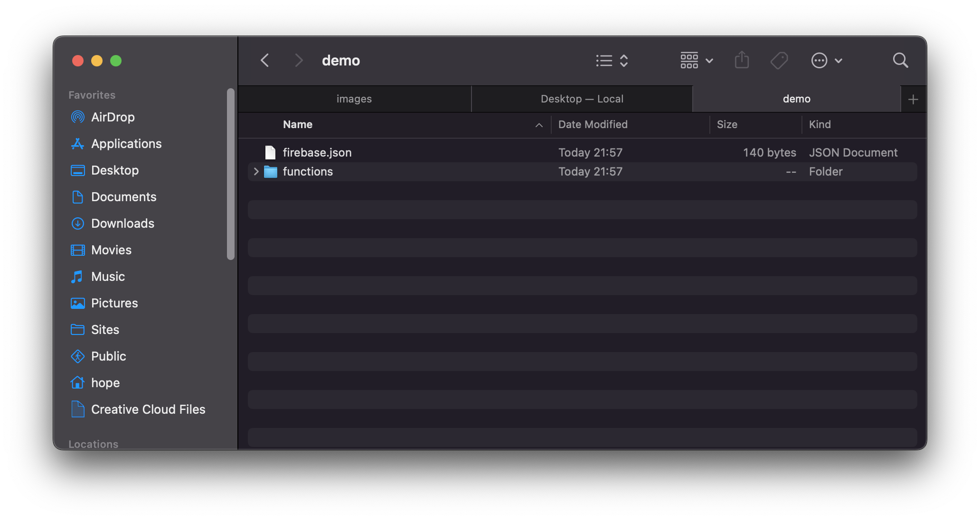Open a new tab with the plus button

coord(913,99)
